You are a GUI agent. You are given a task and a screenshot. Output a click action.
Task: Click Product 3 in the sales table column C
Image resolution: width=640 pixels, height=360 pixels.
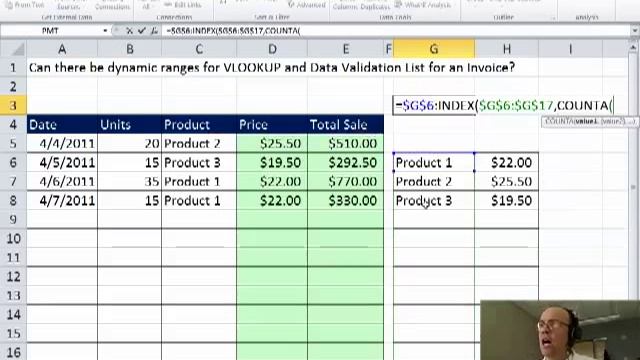click(x=199, y=162)
